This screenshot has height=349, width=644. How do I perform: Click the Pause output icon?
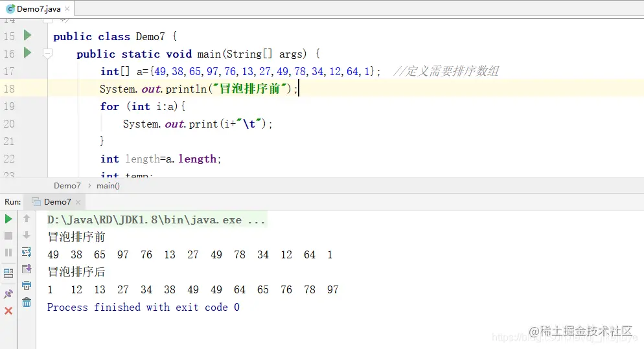click(8, 253)
